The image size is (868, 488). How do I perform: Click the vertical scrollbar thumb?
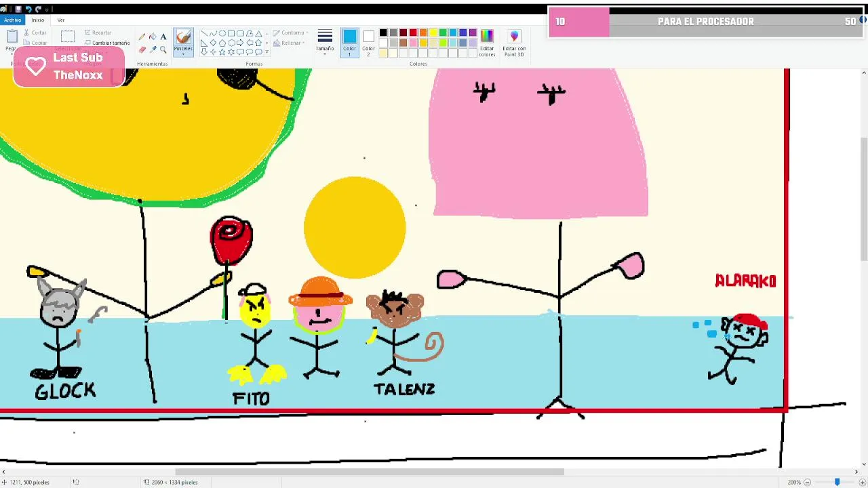tap(864, 199)
